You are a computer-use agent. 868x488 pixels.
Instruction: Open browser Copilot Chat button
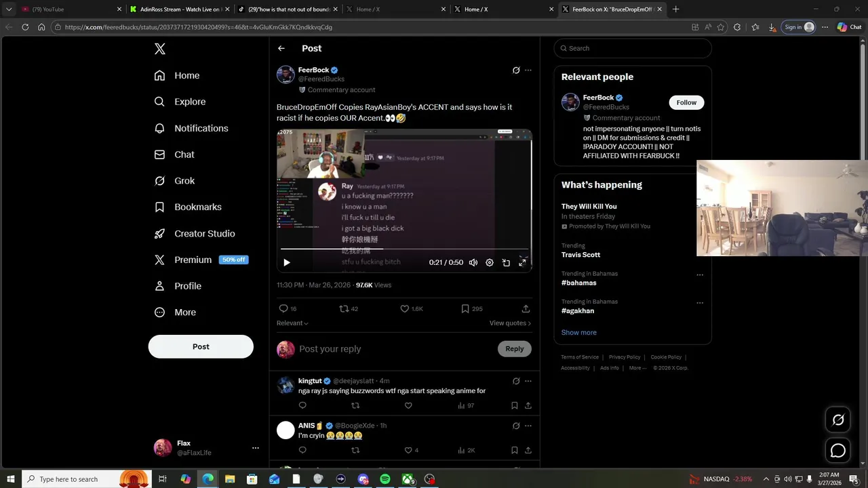click(848, 27)
